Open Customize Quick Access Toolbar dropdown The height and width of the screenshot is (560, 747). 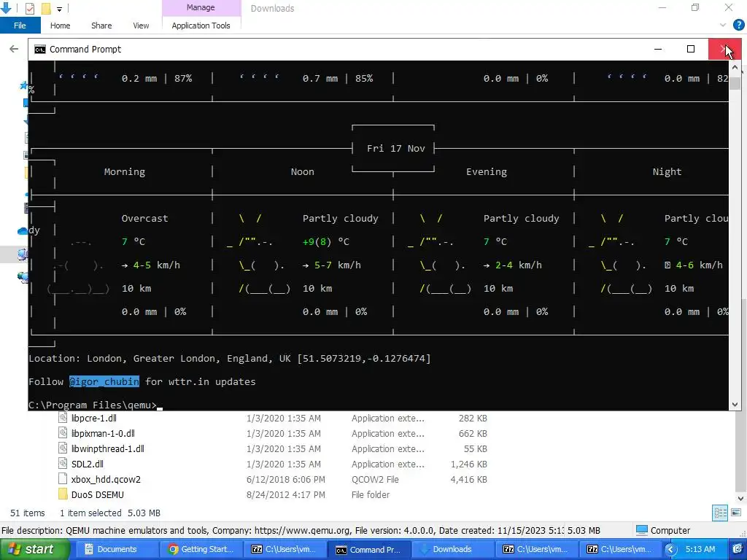[x=60, y=9]
